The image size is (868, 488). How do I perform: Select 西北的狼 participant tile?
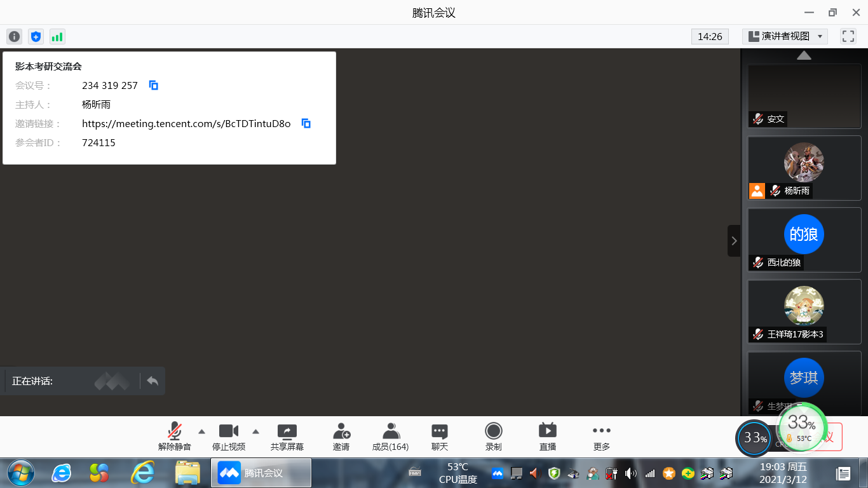click(x=804, y=240)
